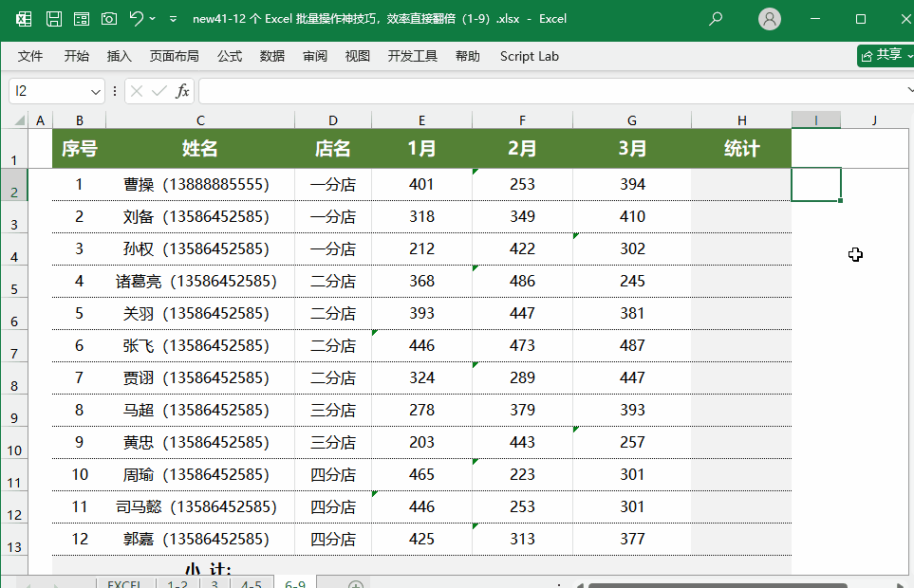Open the 文件 menu
The image size is (914, 588).
click(x=30, y=56)
